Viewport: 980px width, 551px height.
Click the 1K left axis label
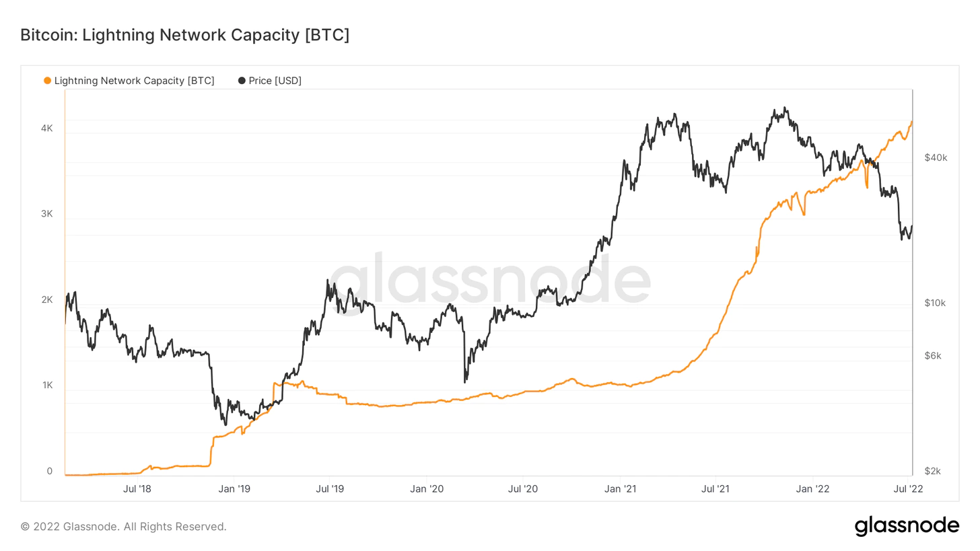47,385
